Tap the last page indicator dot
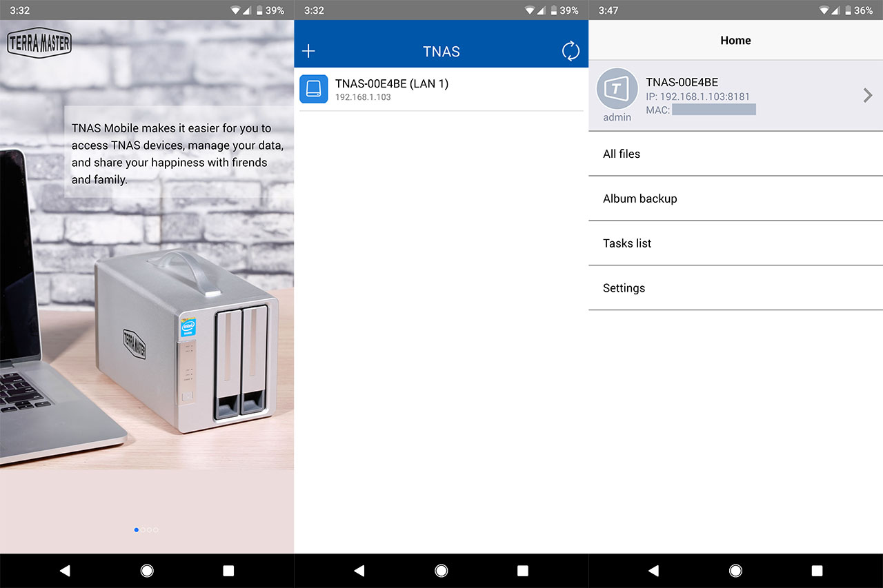 click(x=156, y=530)
